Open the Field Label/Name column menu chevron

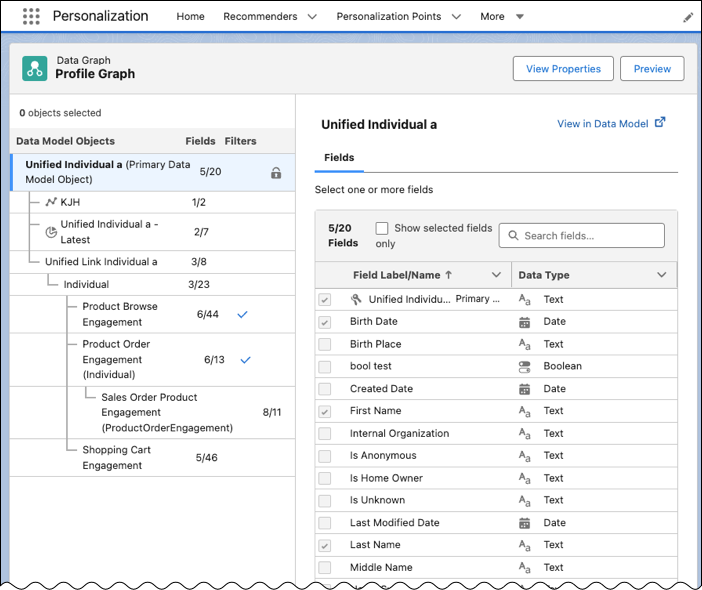[496, 274]
